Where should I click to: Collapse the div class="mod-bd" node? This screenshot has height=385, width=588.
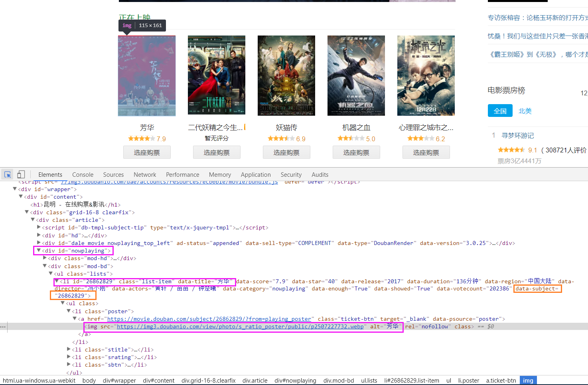[x=45, y=266]
